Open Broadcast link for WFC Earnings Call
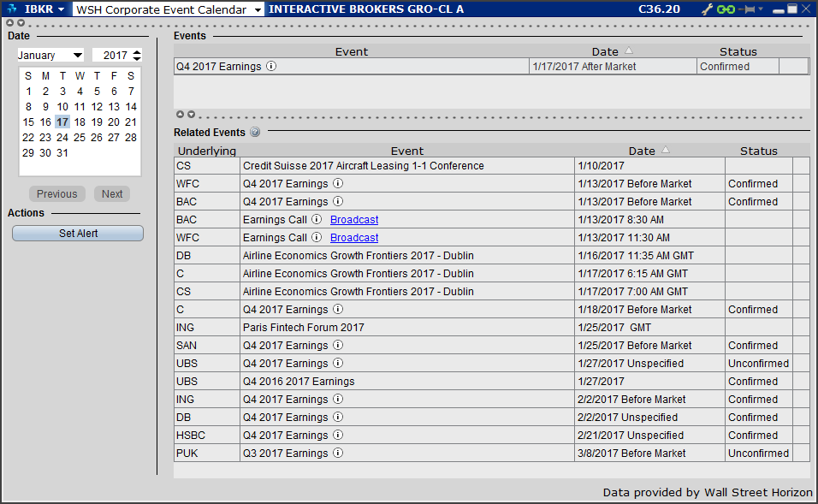The image size is (818, 504). tap(354, 237)
